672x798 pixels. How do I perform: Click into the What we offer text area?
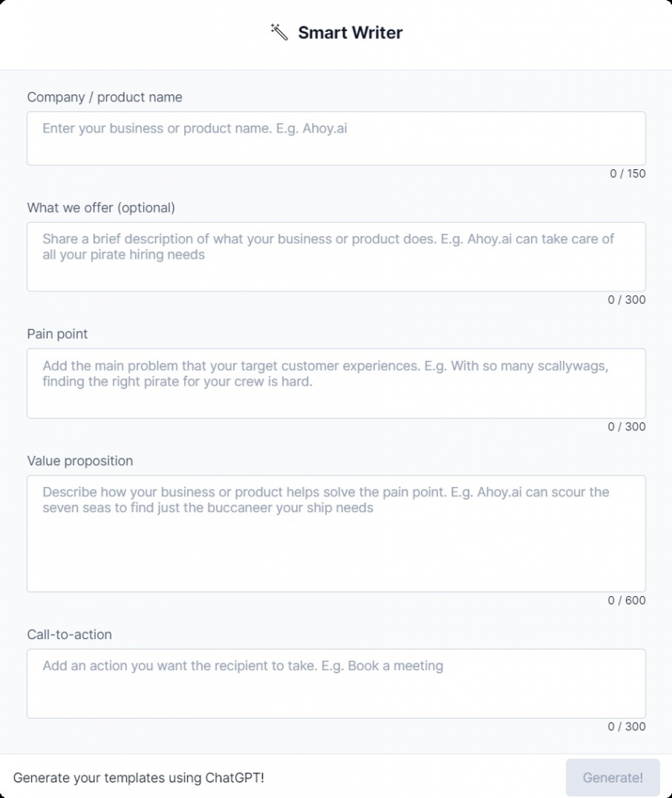coord(336,257)
